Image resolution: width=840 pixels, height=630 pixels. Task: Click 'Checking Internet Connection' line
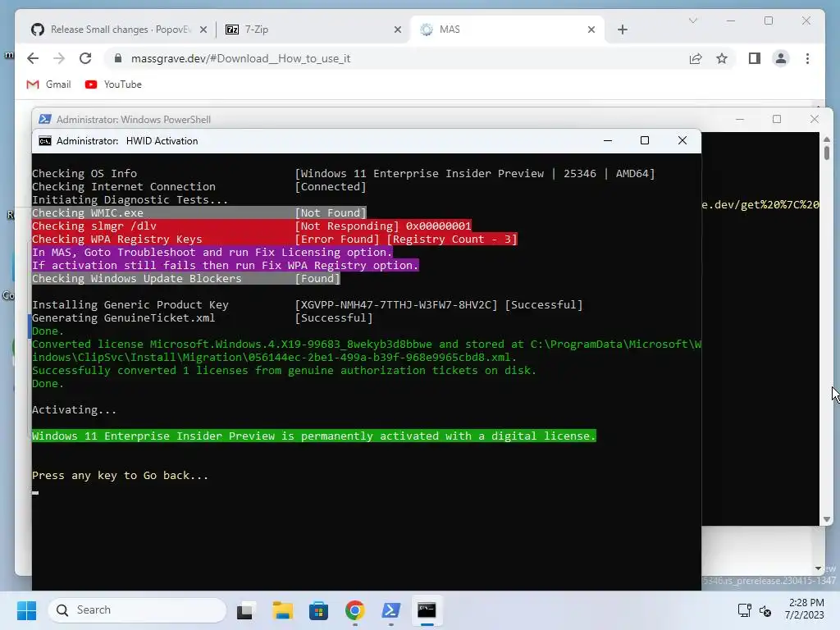(x=199, y=187)
